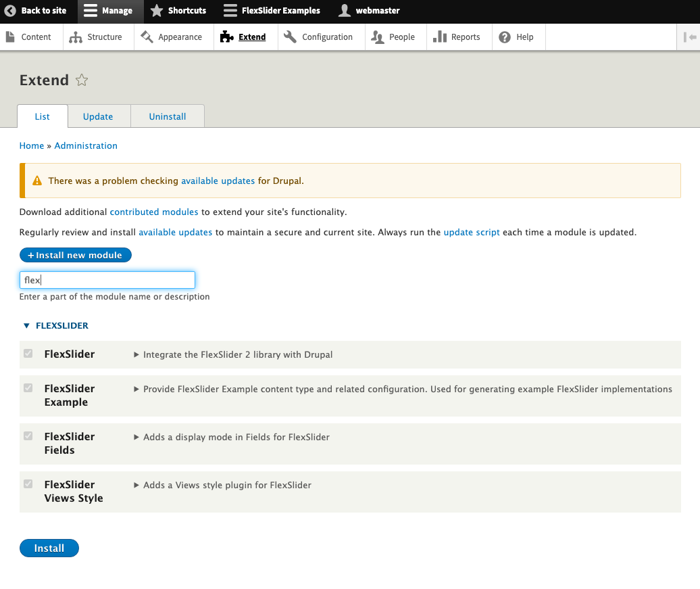Open available updates link in warning

218,181
